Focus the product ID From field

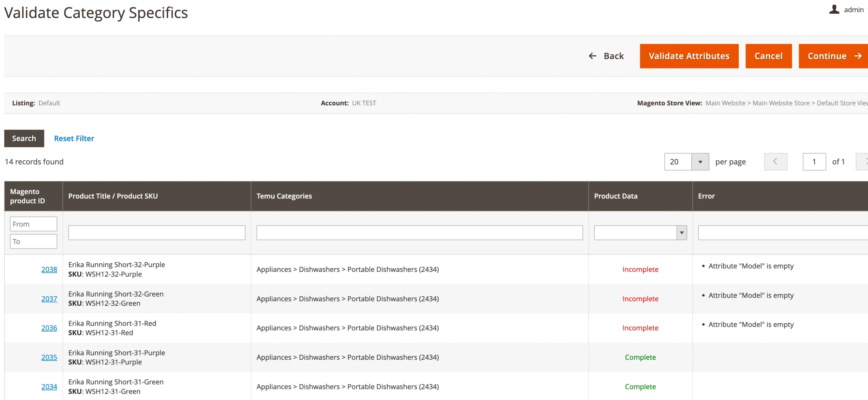pyautogui.click(x=33, y=224)
